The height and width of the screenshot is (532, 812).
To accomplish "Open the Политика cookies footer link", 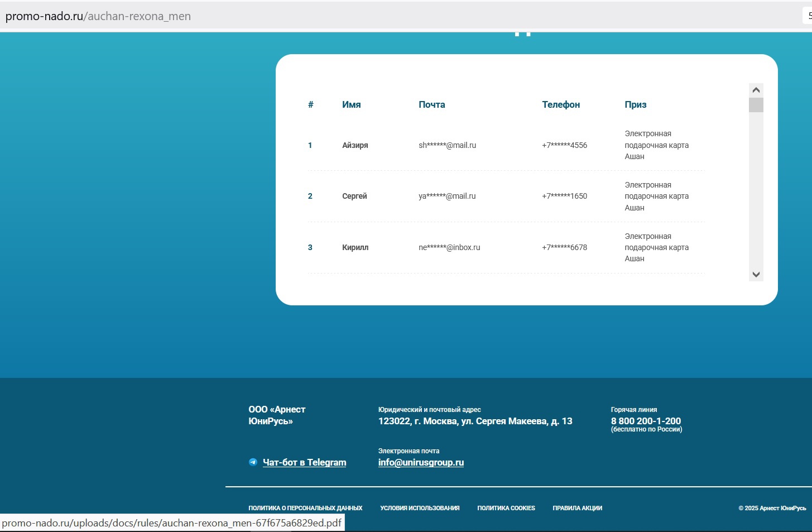I will click(x=506, y=508).
